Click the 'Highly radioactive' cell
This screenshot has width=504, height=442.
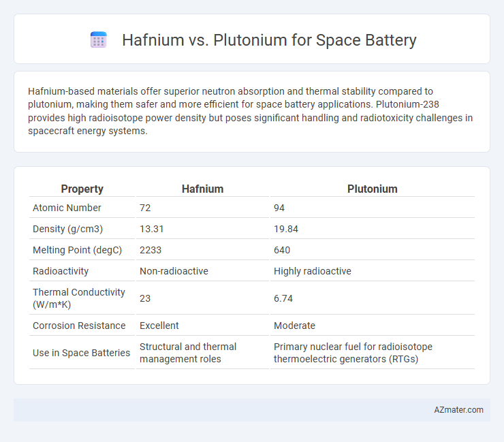tap(313, 271)
